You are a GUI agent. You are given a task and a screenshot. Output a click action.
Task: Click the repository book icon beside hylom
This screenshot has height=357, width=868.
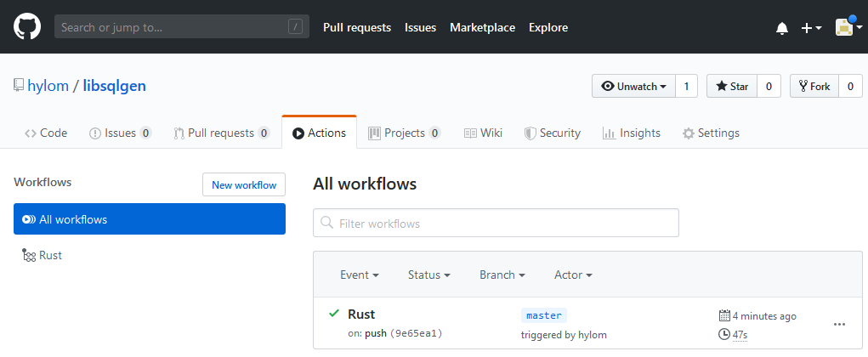[19, 85]
